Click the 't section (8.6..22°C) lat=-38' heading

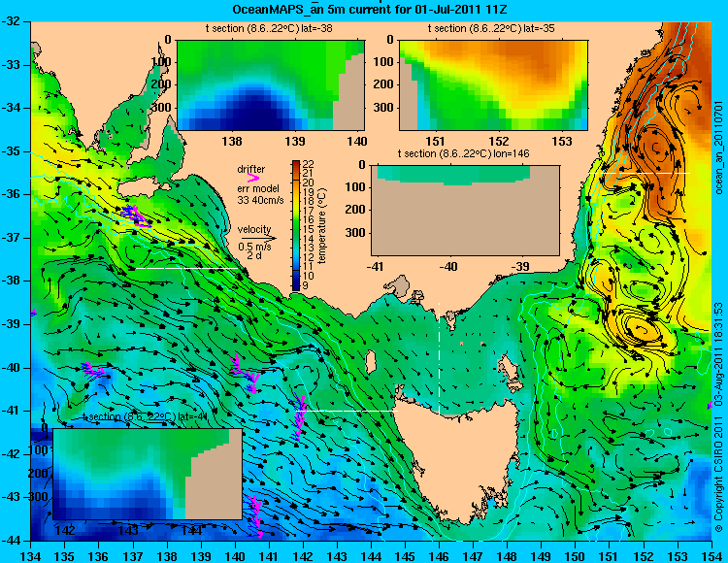tap(269, 29)
